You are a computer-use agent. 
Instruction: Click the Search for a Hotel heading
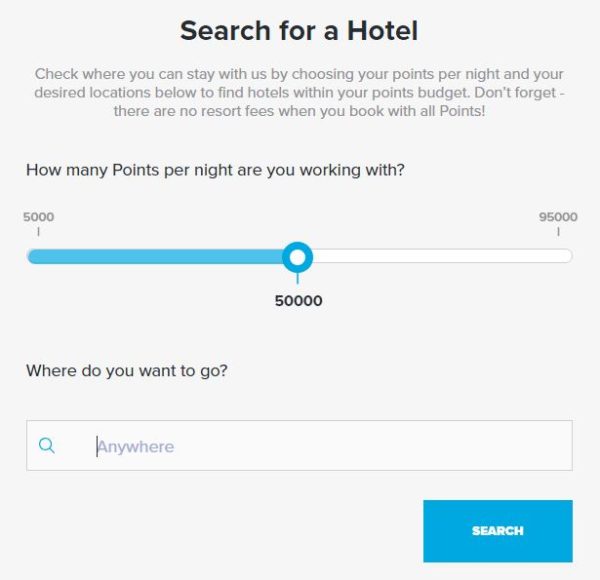tap(299, 31)
